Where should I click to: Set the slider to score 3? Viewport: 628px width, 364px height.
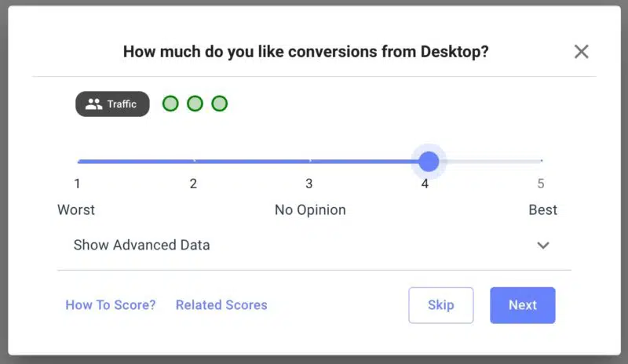(309, 162)
